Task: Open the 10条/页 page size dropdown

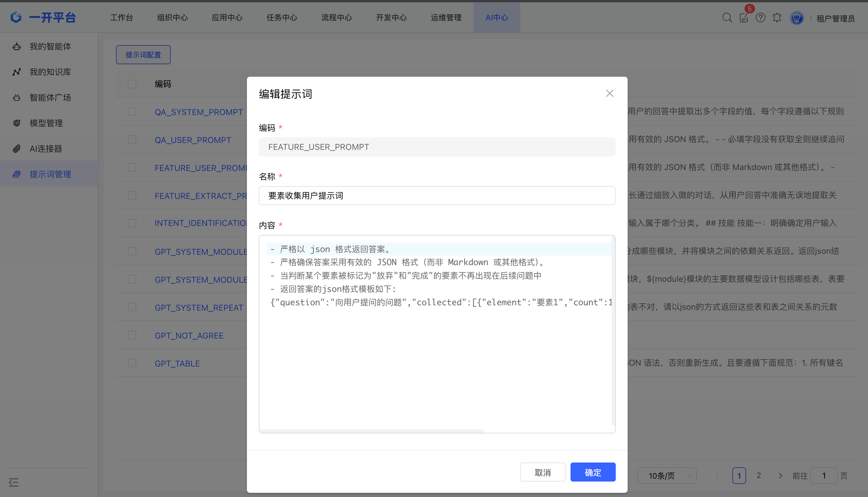Action: tap(666, 476)
